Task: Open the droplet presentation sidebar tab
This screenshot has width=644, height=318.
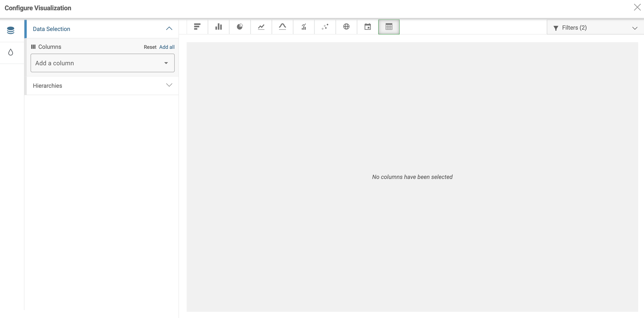Action: pyautogui.click(x=11, y=52)
